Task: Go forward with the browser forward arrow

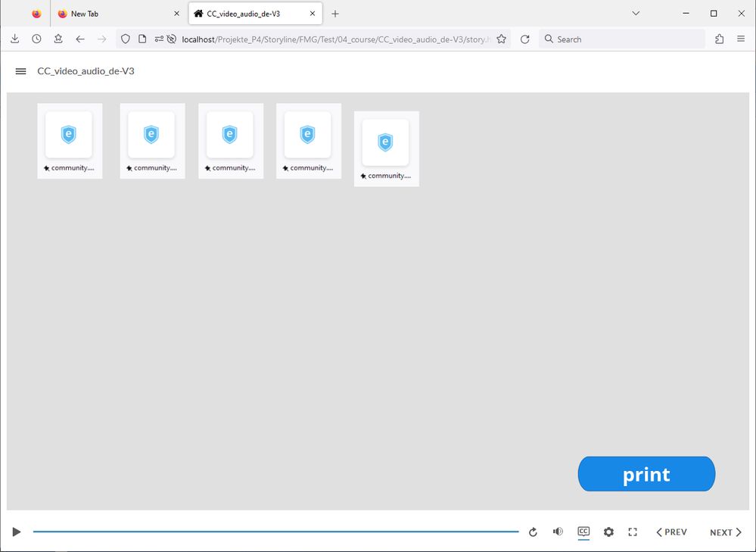Action: 101,39
